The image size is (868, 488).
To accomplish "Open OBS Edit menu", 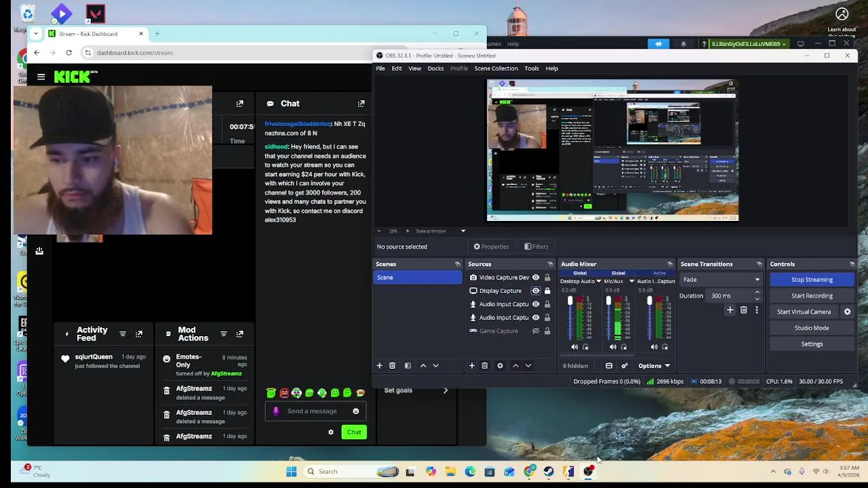I will point(397,68).
